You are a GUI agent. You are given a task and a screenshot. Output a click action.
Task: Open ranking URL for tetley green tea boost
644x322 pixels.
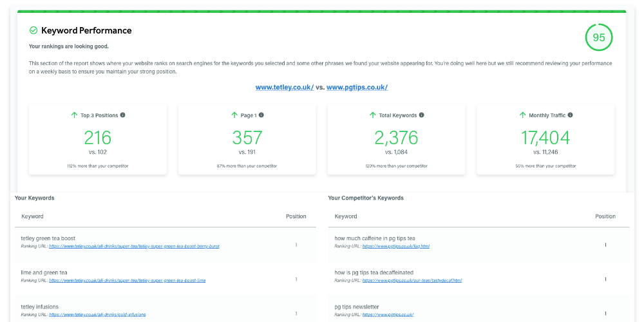coord(134,247)
